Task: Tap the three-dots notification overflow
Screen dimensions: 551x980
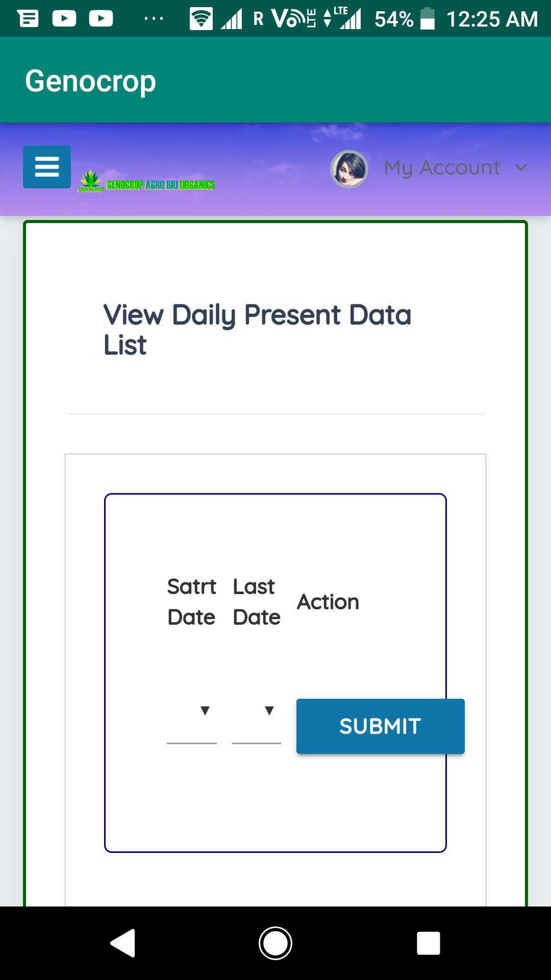Action: coord(154,19)
